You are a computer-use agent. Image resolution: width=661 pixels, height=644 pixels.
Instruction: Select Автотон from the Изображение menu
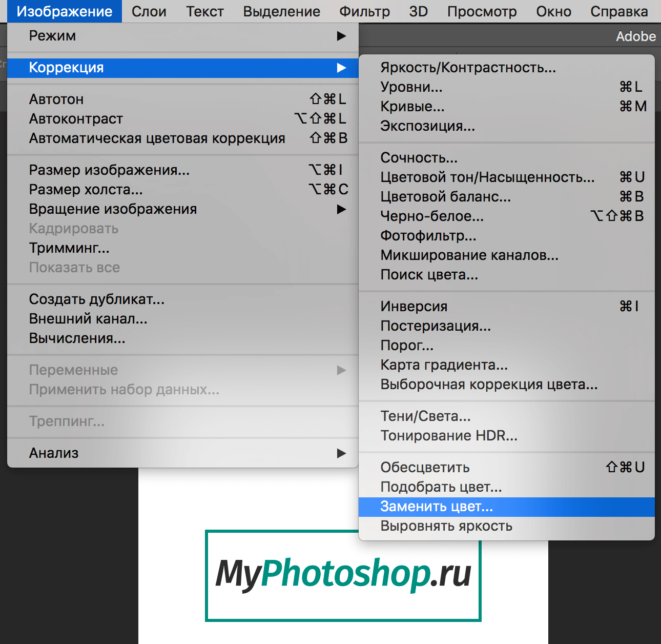pyautogui.click(x=56, y=99)
